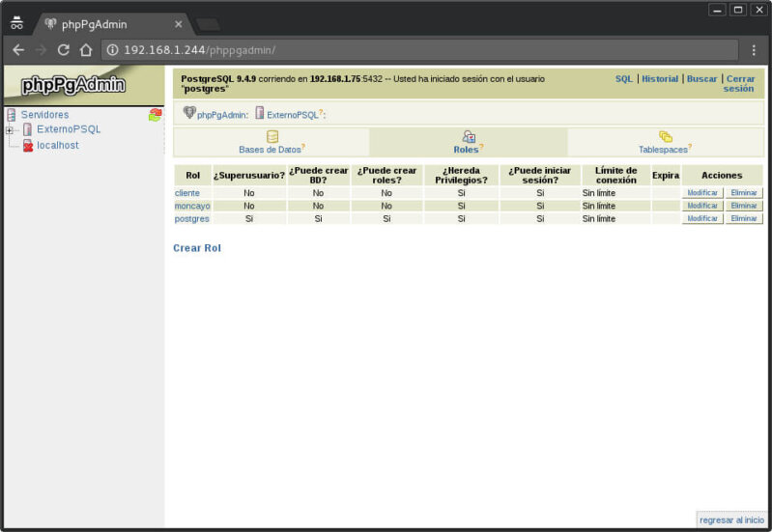Click the Crear Rol link
The height and width of the screenshot is (532, 772).
(197, 248)
